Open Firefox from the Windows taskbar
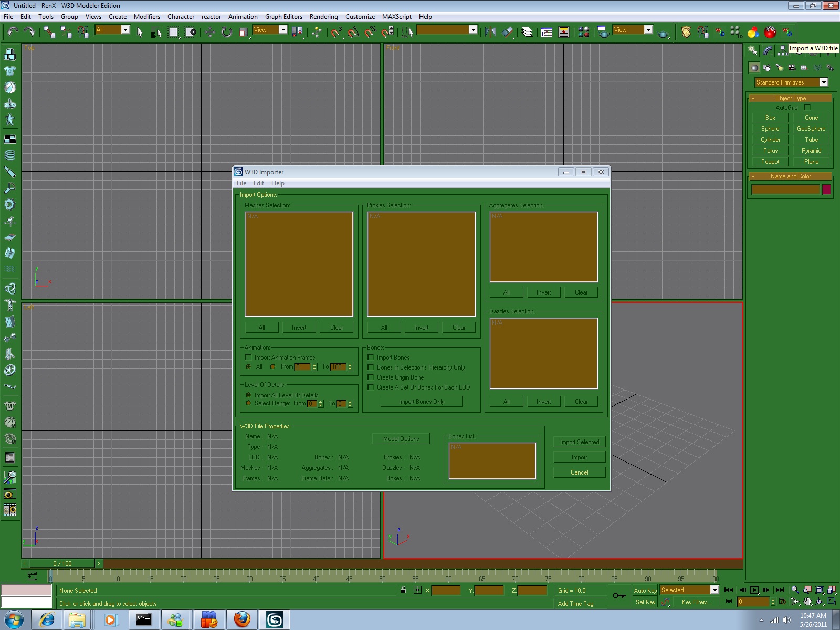The width and height of the screenshot is (840, 630). pos(242,619)
